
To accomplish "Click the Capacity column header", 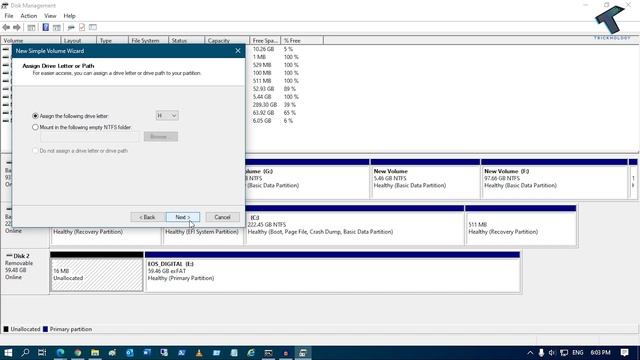I will tap(227, 40).
